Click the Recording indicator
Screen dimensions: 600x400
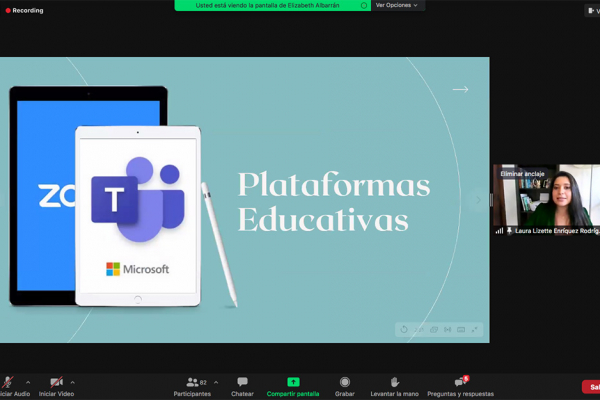click(24, 10)
